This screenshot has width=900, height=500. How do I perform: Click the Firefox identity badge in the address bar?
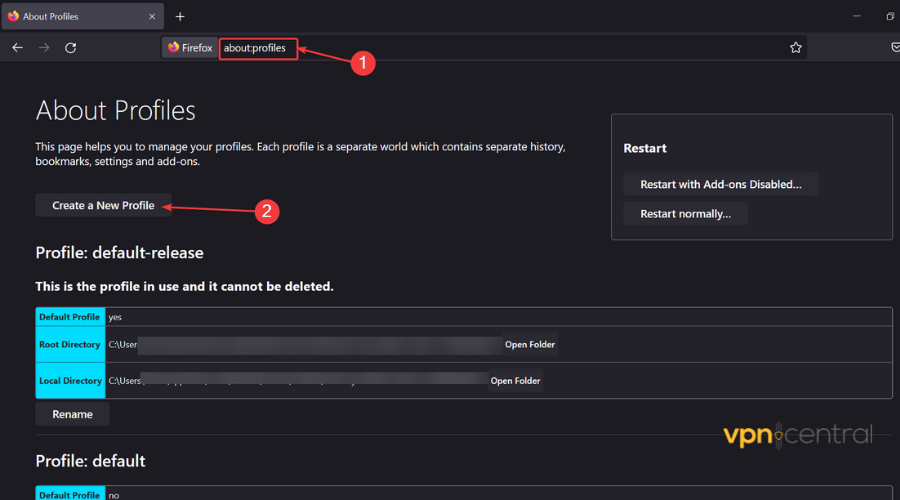coord(190,48)
